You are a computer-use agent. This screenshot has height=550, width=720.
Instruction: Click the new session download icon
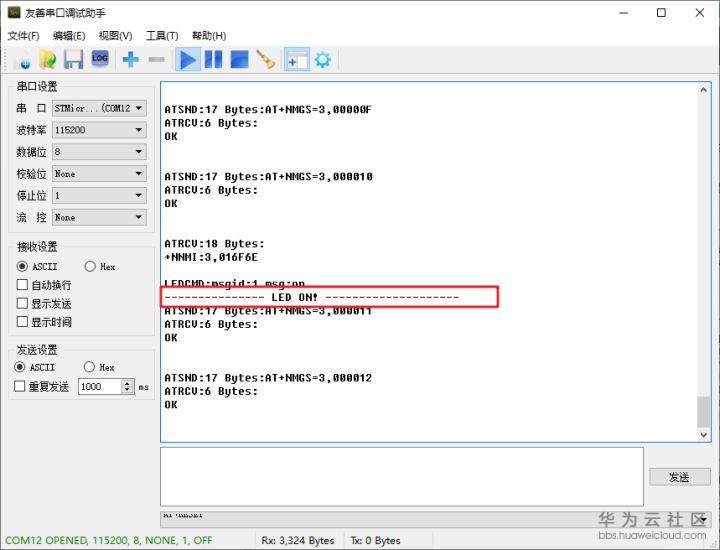coord(24,60)
